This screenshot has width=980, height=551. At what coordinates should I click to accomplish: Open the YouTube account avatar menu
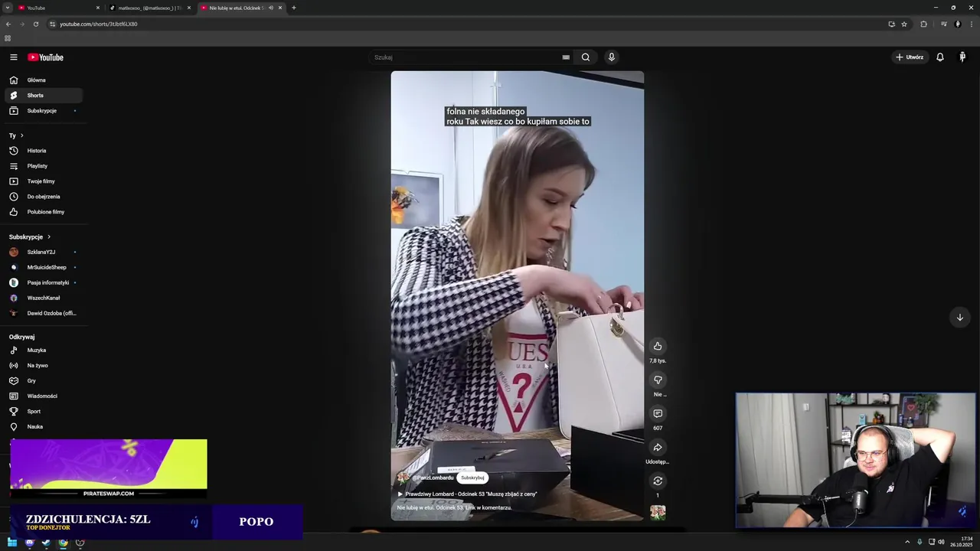pyautogui.click(x=962, y=57)
